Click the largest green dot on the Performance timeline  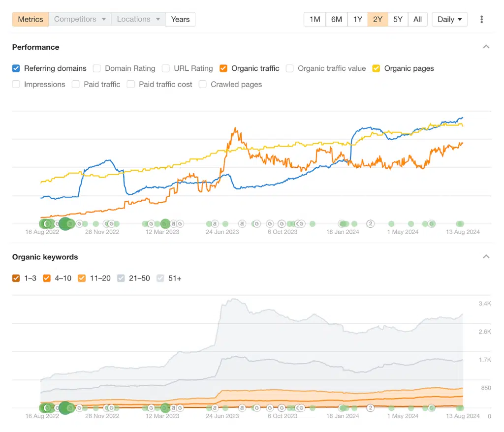coord(64,223)
